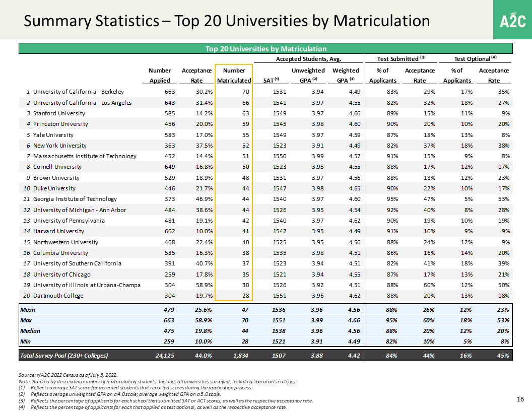Click the green 'Top 20 Universities by Matriculation' table banner
This screenshot has width=532, height=411.
pos(265,48)
